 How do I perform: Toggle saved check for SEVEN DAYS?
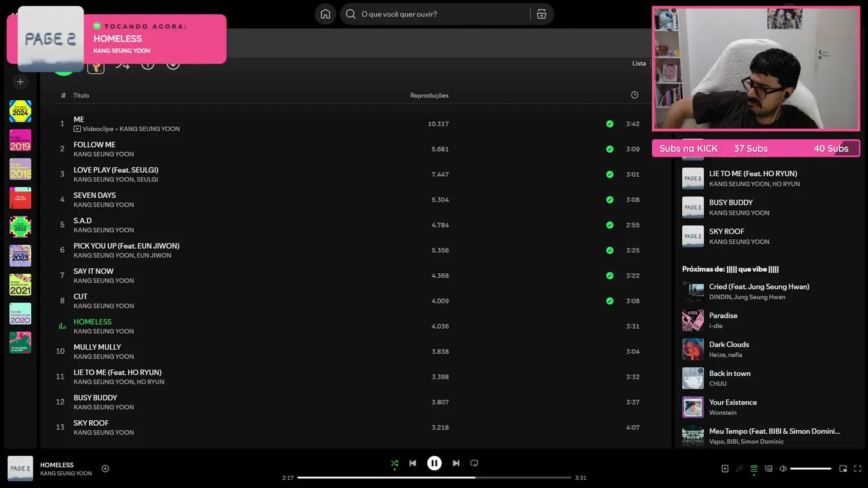610,200
